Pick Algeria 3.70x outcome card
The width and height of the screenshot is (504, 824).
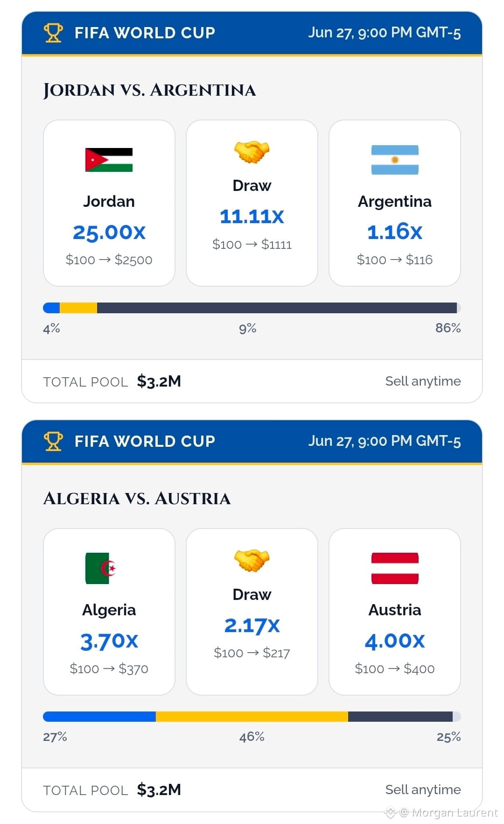tap(109, 612)
